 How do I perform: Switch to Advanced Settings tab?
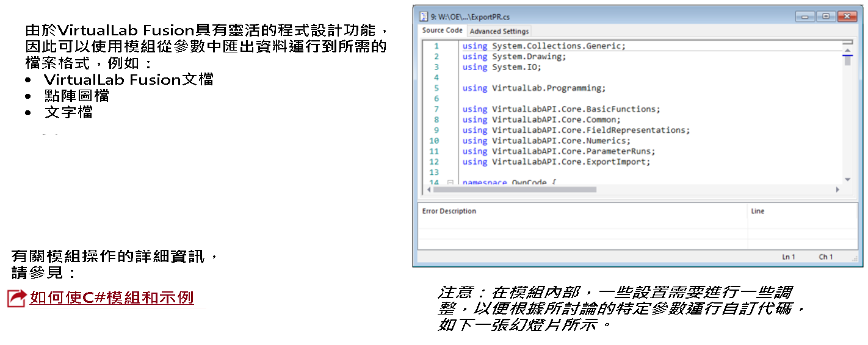pyautogui.click(x=499, y=31)
